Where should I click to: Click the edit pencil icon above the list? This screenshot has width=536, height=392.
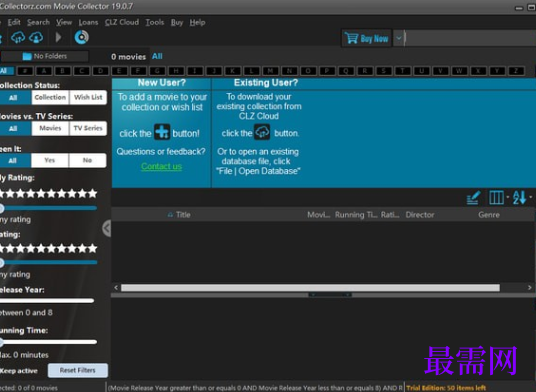click(473, 198)
